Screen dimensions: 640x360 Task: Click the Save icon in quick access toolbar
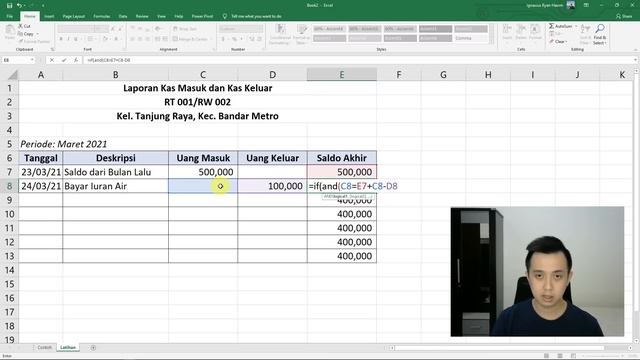(x=9, y=6)
